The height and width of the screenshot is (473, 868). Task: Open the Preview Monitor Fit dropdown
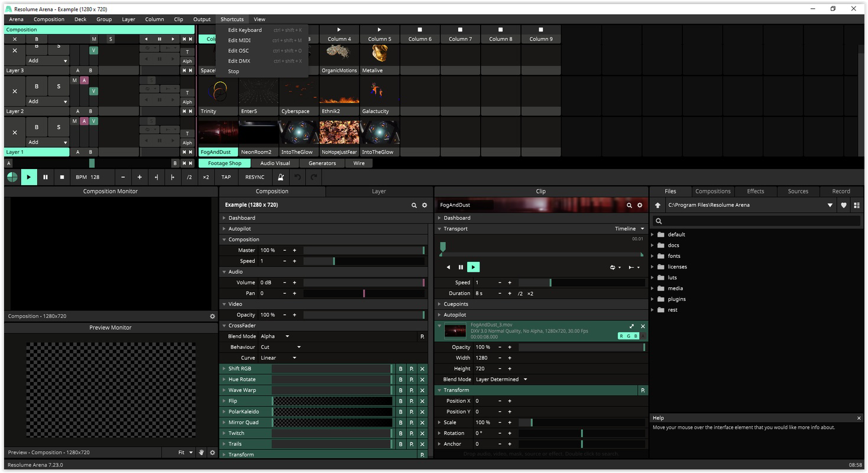tap(186, 452)
